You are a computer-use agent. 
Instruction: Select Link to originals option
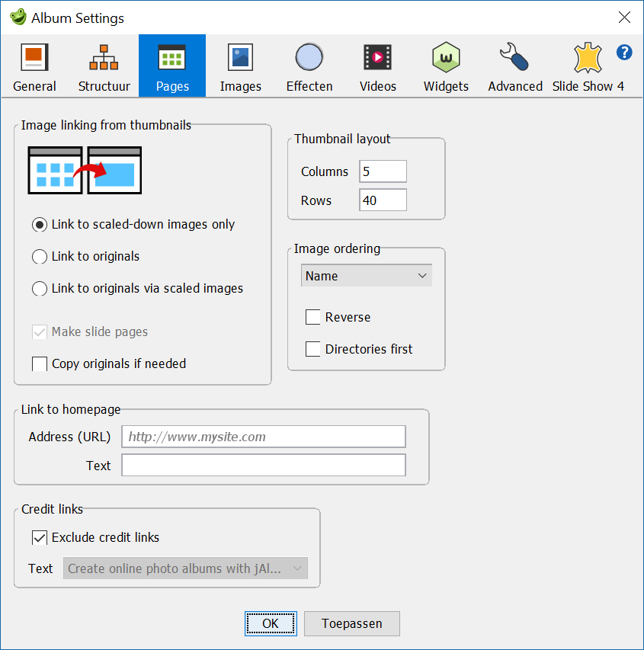click(39, 257)
